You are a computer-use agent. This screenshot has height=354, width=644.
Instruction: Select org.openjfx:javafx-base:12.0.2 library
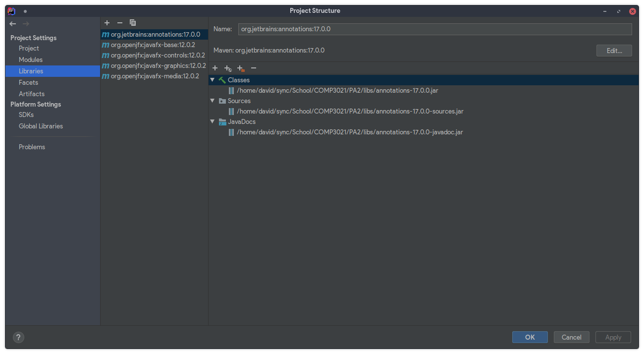tap(154, 45)
